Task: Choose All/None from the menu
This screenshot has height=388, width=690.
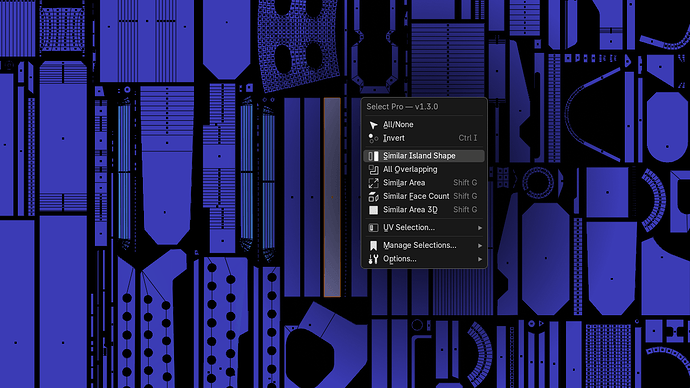Action: pyautogui.click(x=424, y=124)
